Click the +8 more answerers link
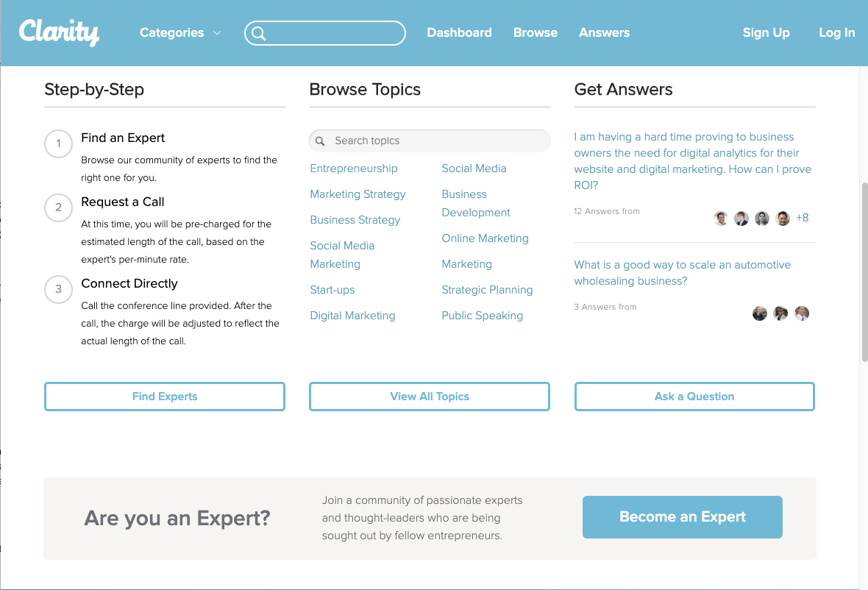868x590 pixels. click(803, 218)
